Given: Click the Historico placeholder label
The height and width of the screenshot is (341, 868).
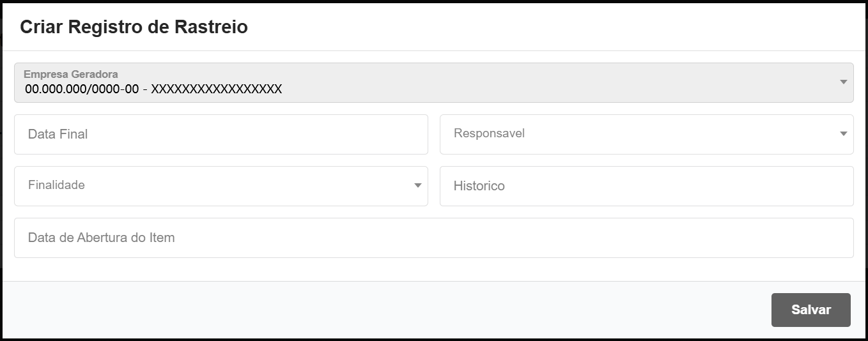Looking at the screenshot, I should [479, 186].
